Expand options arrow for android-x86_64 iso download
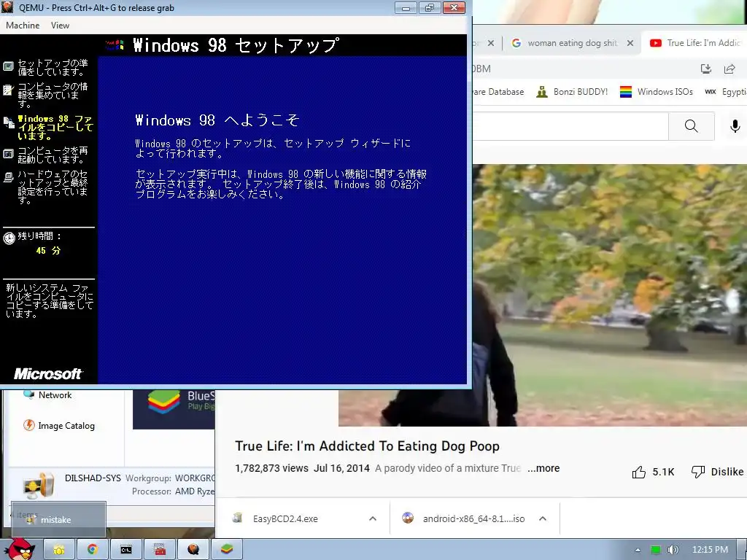 [x=542, y=518]
